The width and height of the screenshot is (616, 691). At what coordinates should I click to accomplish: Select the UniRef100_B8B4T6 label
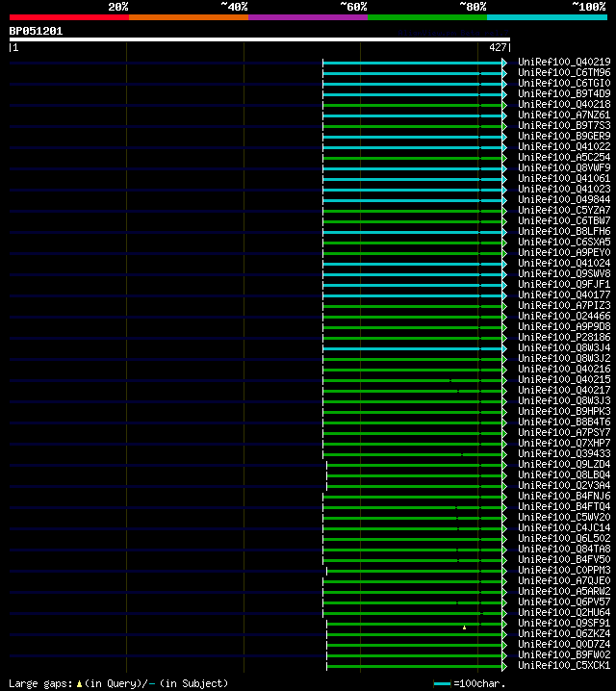[x=564, y=422]
